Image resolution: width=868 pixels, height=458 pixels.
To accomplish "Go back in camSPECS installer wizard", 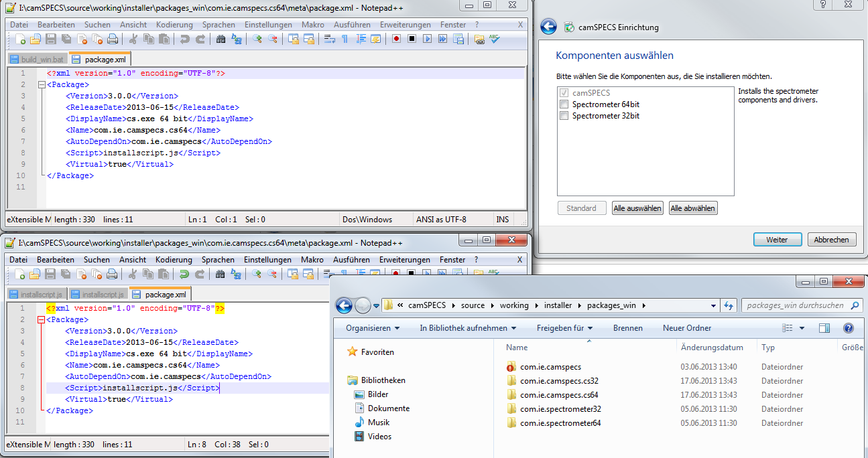I will coord(548,27).
